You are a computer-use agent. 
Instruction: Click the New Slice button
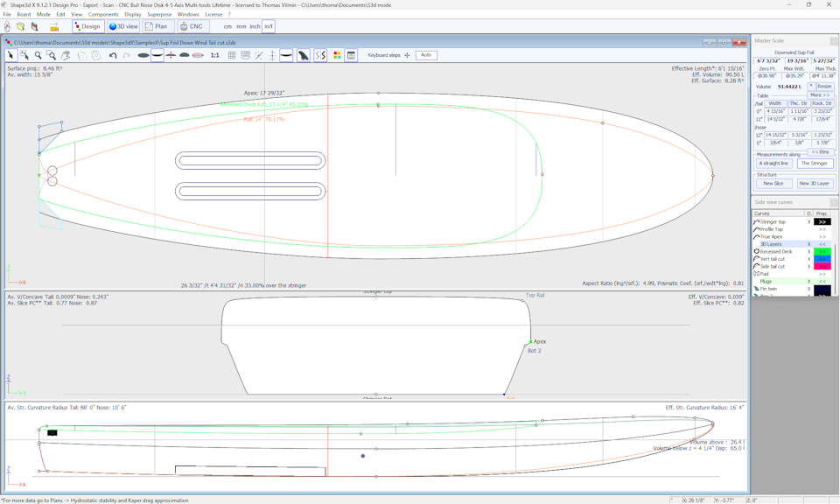click(773, 183)
